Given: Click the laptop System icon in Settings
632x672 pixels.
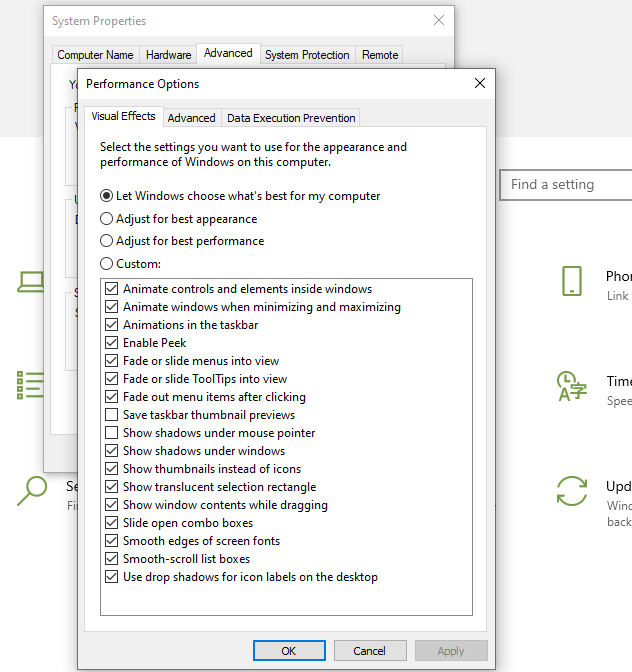Looking at the screenshot, I should click(x=30, y=282).
